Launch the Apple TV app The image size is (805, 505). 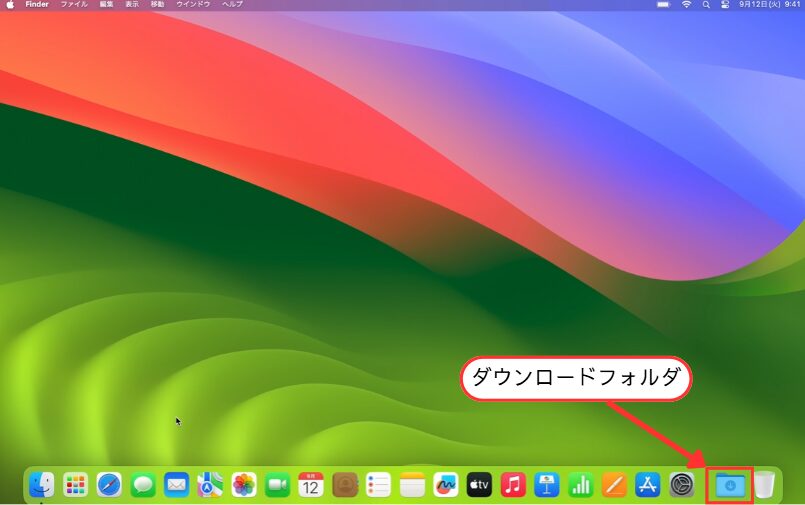[x=479, y=485]
